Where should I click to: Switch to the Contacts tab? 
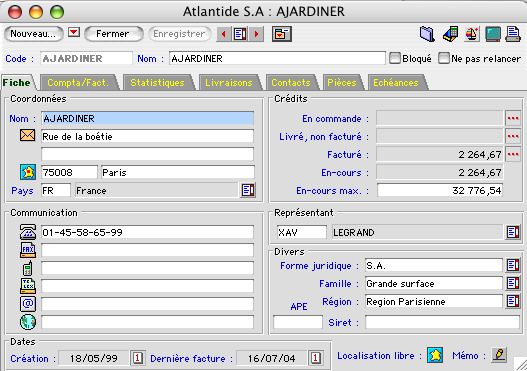[x=291, y=83]
